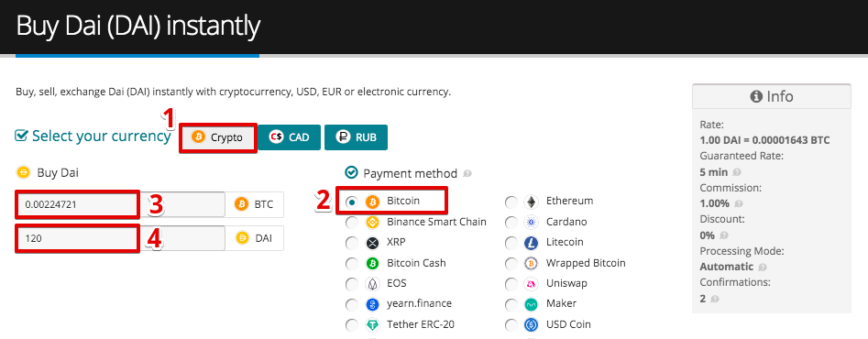The width and height of the screenshot is (868, 339).
Task: Click the rate text 1.00 DAI = 0.00001643 BTC
Action: click(764, 140)
